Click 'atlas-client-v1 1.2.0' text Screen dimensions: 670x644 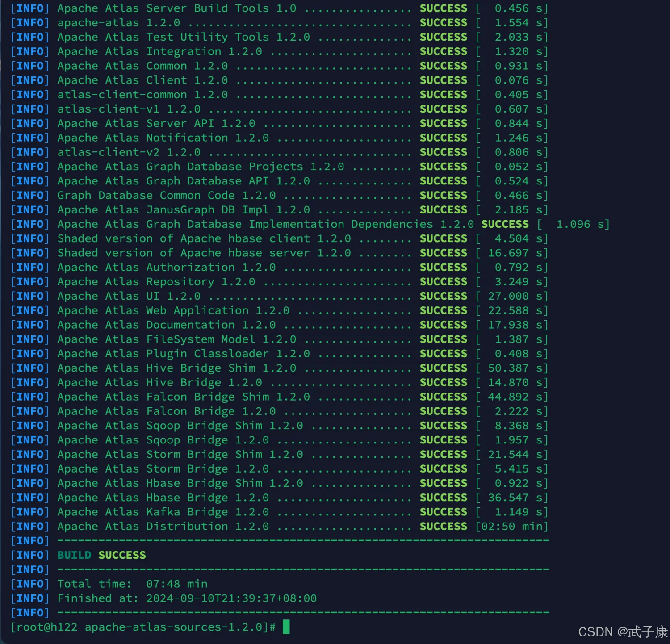[x=129, y=109]
